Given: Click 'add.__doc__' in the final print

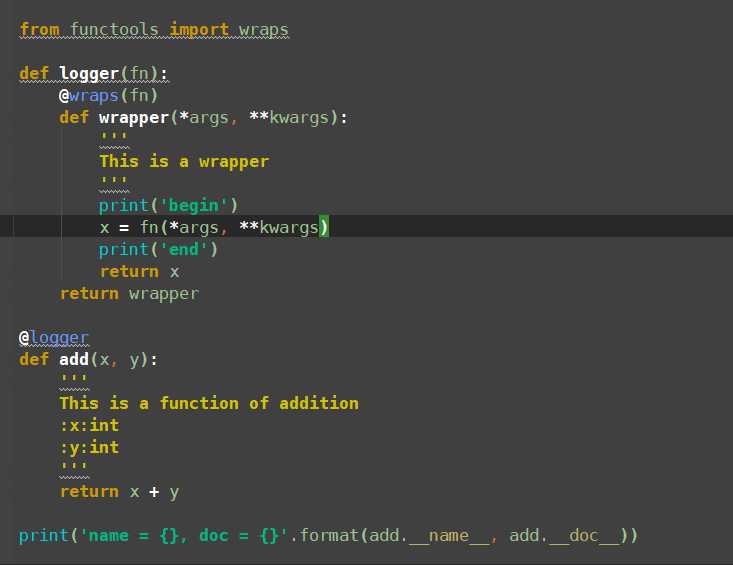Looking at the screenshot, I should (x=564, y=535).
